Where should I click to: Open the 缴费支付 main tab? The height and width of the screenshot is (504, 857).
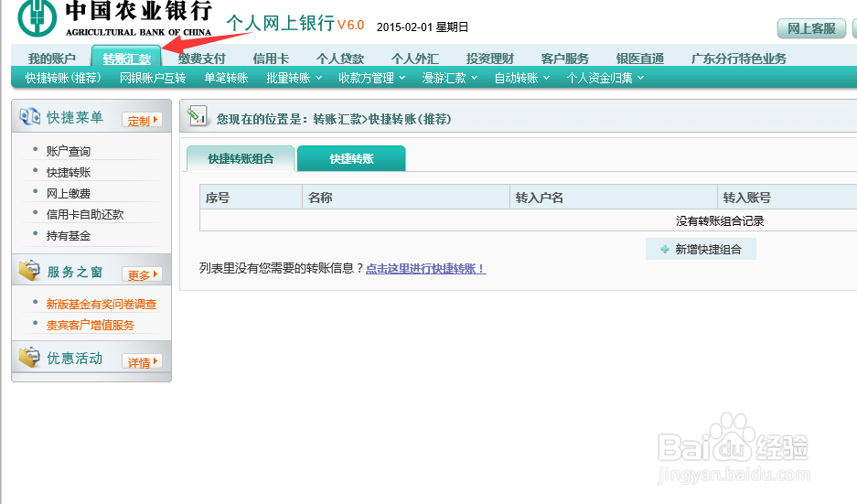point(202,59)
